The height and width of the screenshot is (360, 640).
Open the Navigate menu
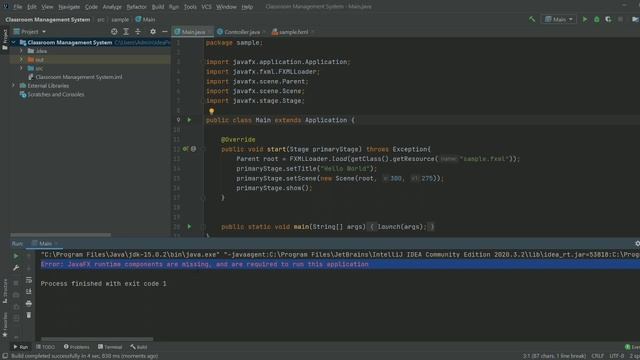click(69, 7)
